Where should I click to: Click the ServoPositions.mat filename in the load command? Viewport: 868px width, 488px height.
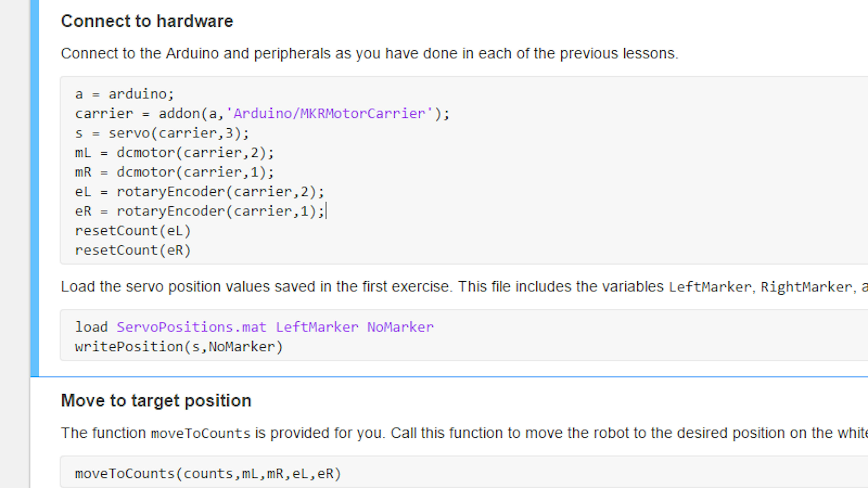point(191,327)
